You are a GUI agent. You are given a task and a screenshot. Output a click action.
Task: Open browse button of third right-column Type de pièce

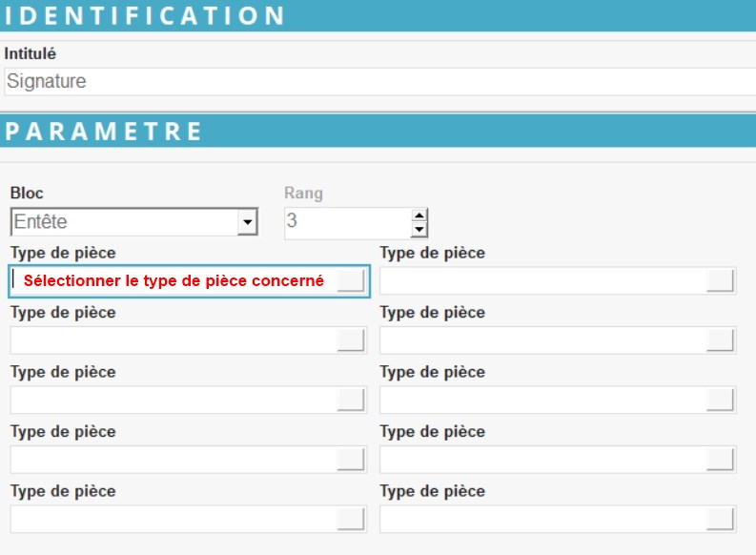(x=721, y=400)
